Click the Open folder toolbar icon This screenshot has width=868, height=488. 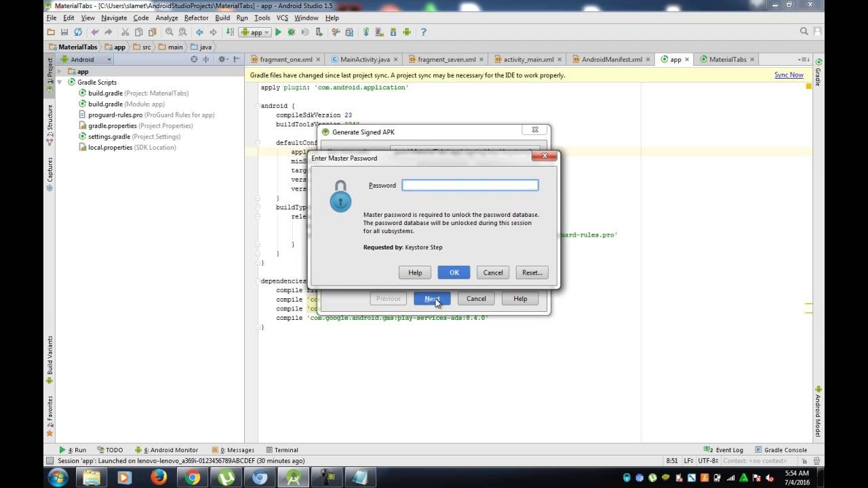(x=51, y=32)
